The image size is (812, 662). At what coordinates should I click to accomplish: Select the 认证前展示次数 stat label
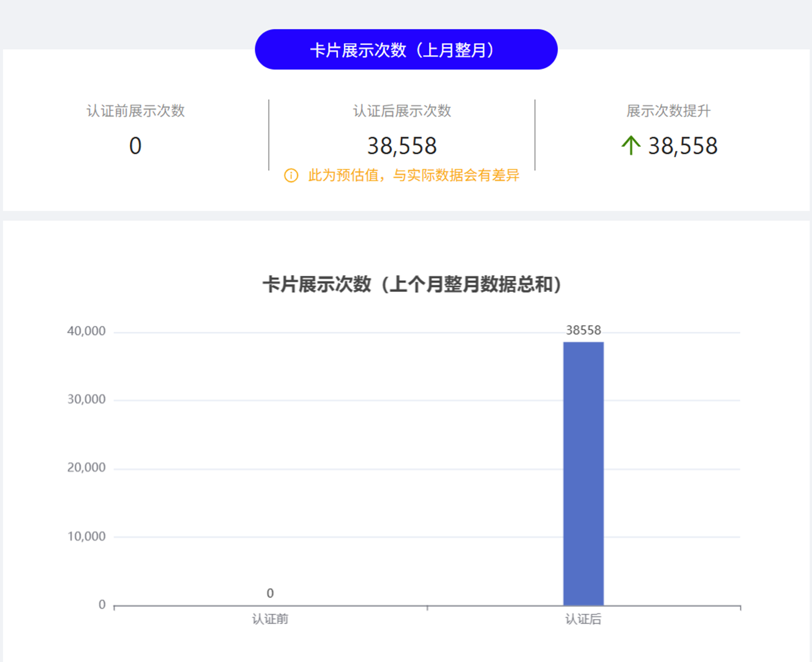pyautogui.click(x=135, y=111)
